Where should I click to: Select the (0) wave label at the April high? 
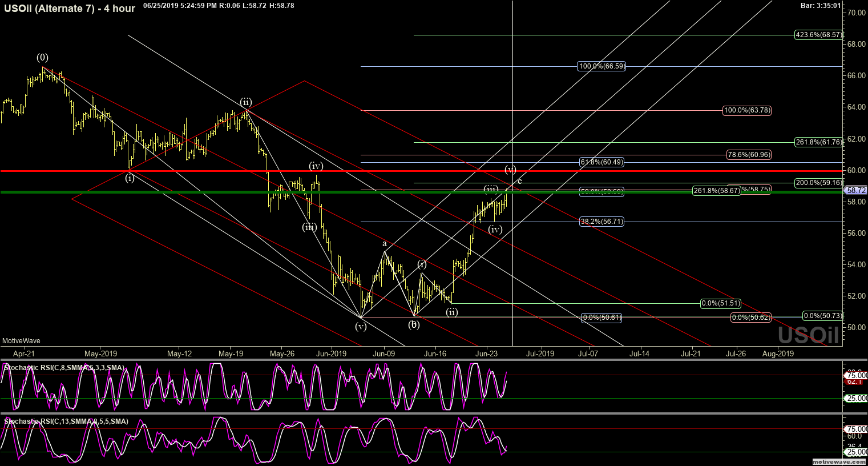click(x=43, y=57)
